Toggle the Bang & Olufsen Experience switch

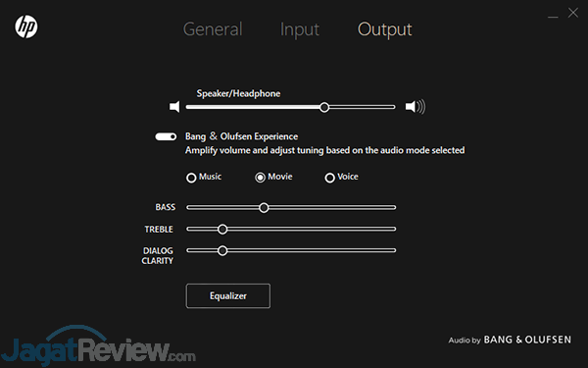(166, 136)
